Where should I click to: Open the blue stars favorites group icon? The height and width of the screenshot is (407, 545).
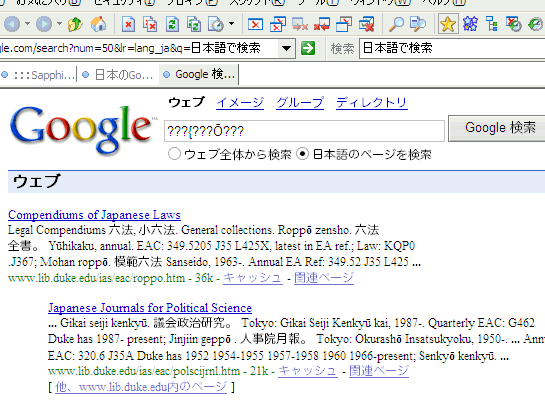pyautogui.click(x=470, y=24)
